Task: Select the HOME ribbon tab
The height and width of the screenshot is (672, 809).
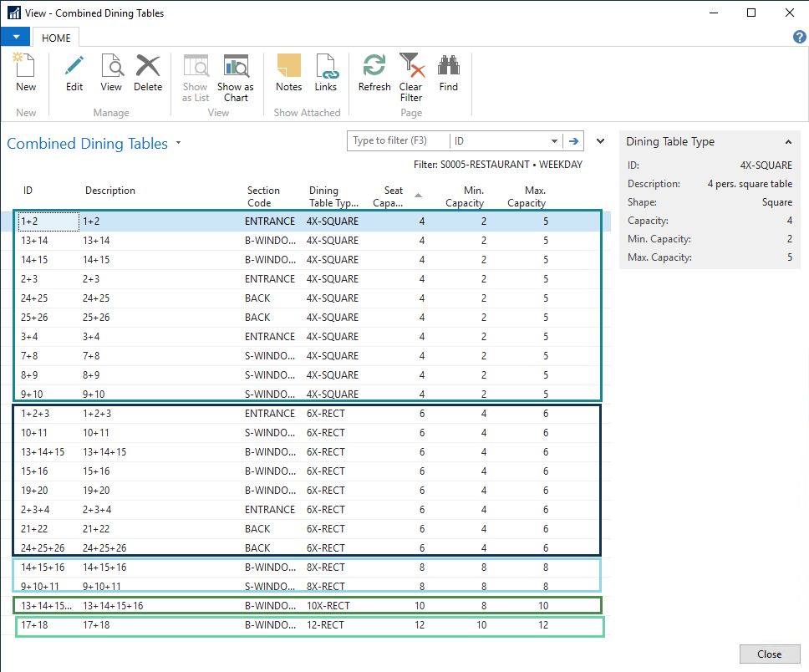Action: click(x=57, y=38)
